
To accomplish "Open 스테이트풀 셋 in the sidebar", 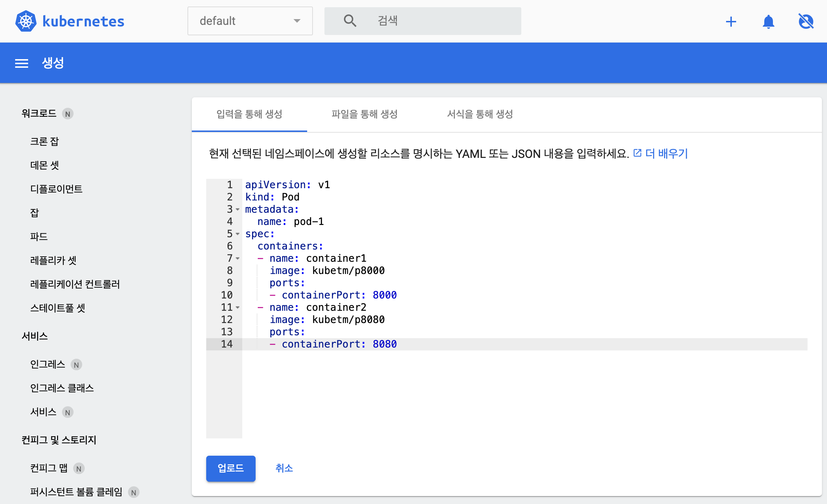I will pyautogui.click(x=58, y=308).
